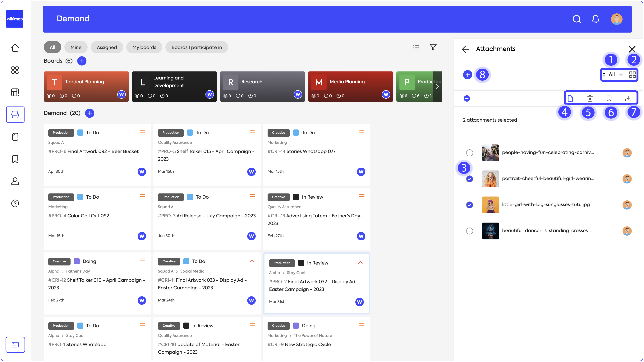Click the search icon in Demand header

click(x=577, y=19)
